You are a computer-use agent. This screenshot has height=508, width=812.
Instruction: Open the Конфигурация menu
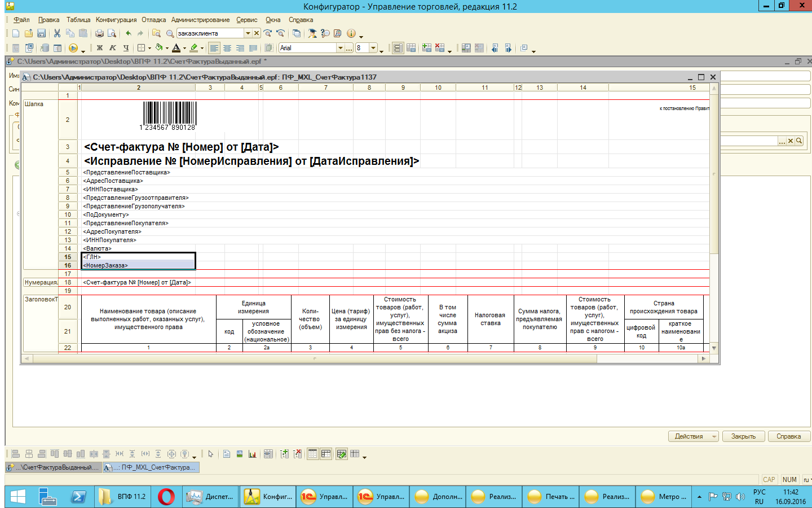(x=116, y=20)
